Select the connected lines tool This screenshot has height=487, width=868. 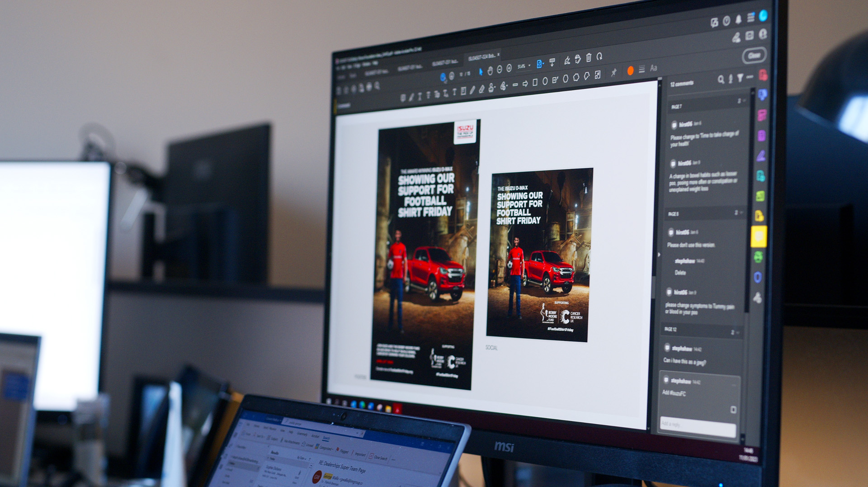coord(587,76)
